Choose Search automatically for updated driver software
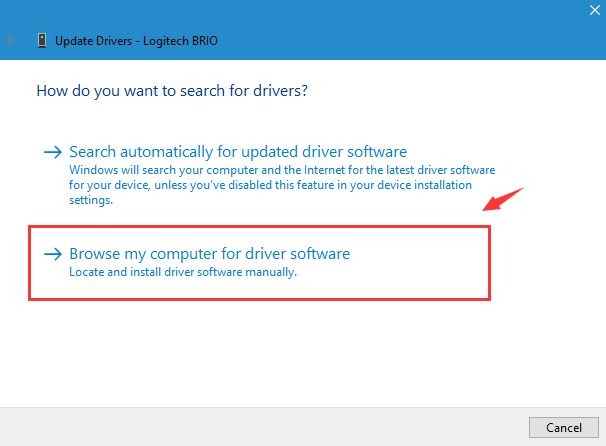Image resolution: width=606 pixels, height=446 pixels. click(x=238, y=152)
